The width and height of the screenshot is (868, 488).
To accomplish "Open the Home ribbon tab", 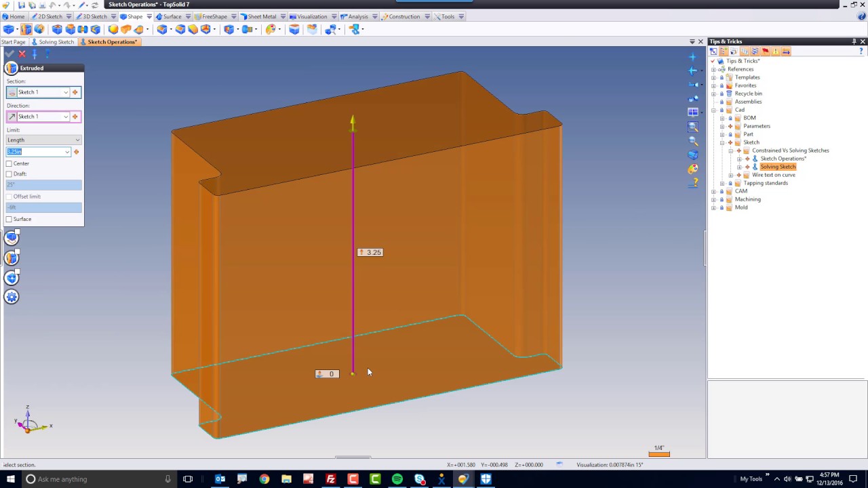I will pyautogui.click(x=13, y=16).
